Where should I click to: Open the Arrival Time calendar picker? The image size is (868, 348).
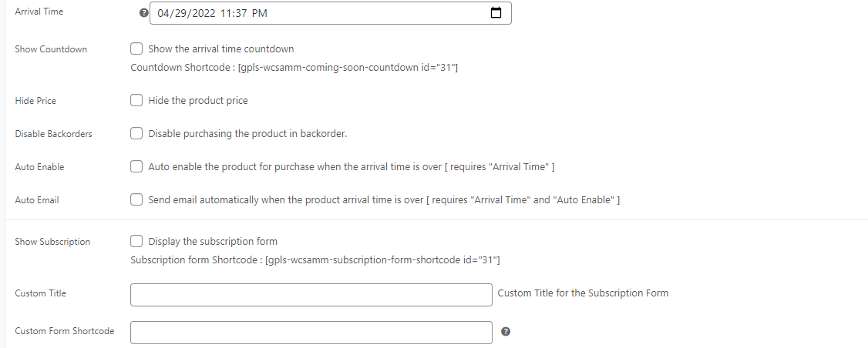pyautogui.click(x=496, y=13)
